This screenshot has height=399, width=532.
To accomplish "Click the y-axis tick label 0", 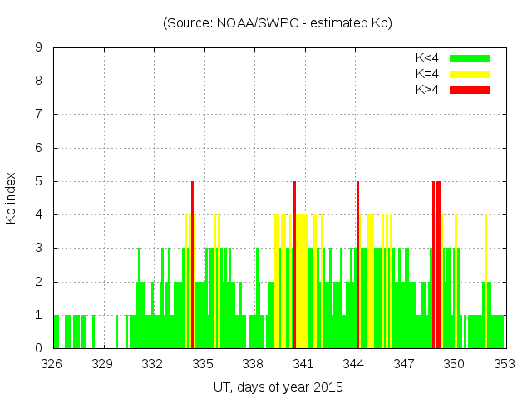I will [39, 348].
